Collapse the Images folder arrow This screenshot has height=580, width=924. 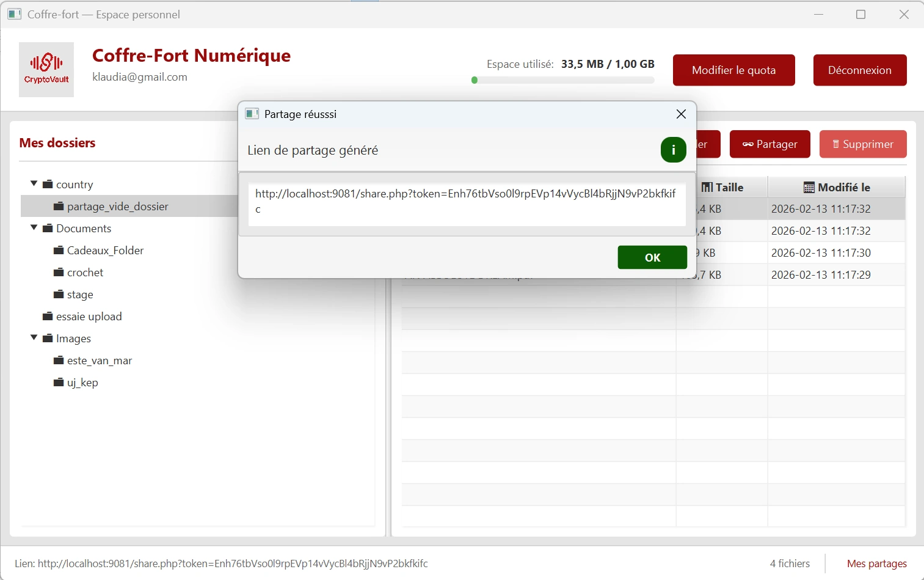point(34,338)
